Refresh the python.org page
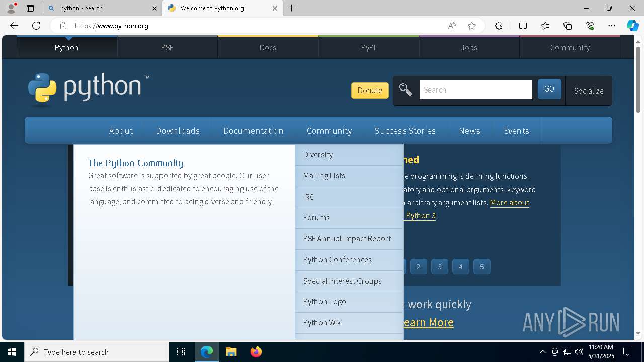The width and height of the screenshot is (644, 362). pyautogui.click(x=36, y=26)
